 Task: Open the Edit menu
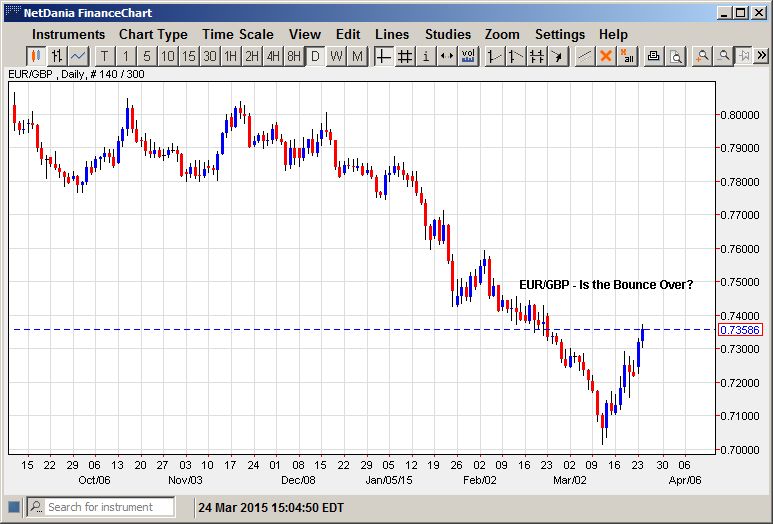[x=348, y=34]
